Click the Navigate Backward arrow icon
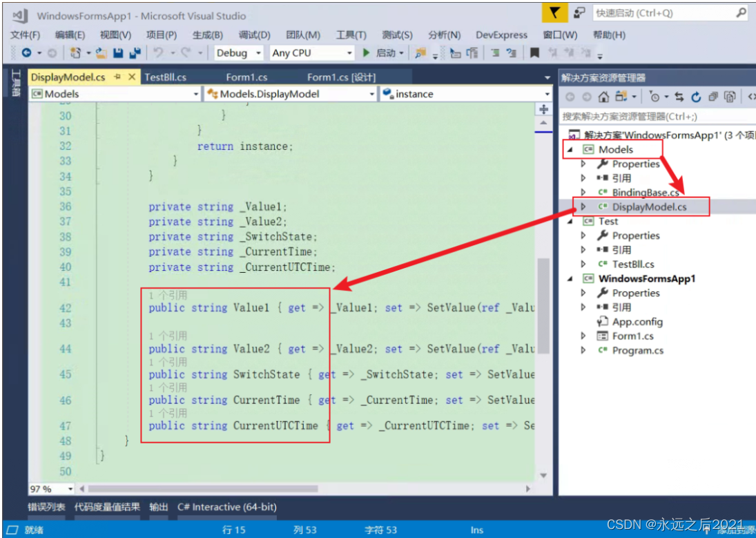The image size is (756, 538). click(x=26, y=52)
